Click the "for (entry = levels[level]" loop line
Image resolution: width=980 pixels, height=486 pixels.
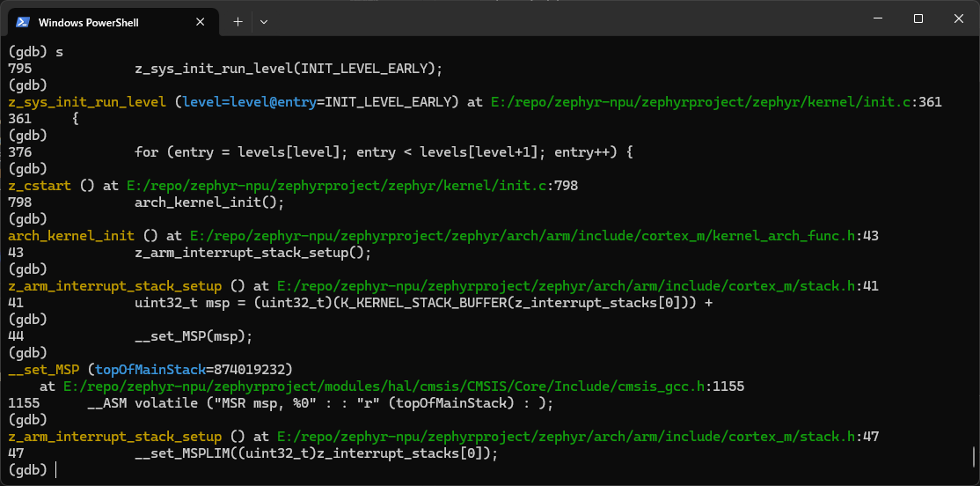[384, 152]
